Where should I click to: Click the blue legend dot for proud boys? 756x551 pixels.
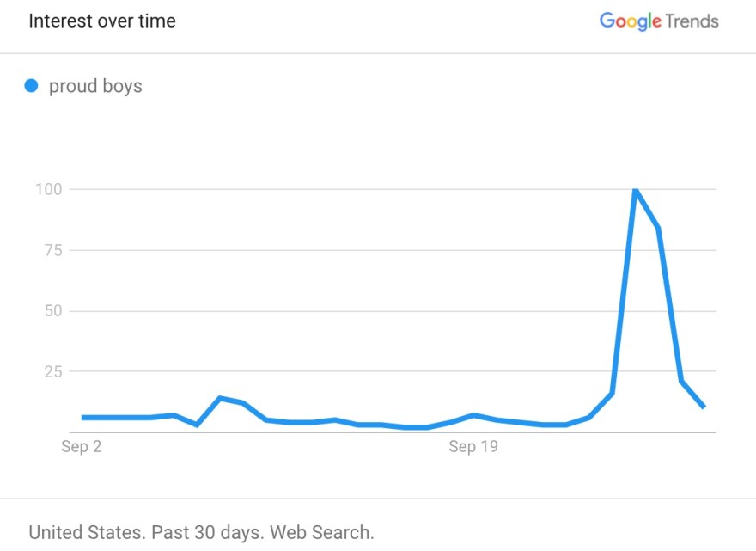(x=31, y=86)
